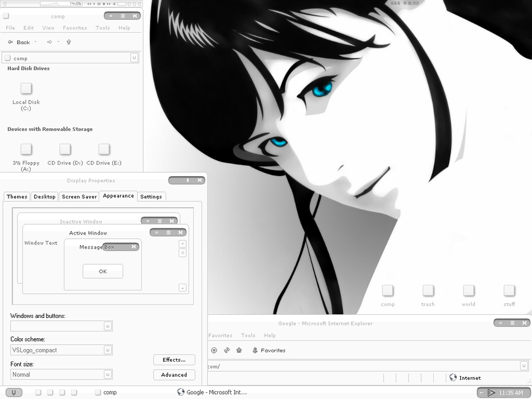532x399 pixels.
Task: Click the Home icon in Internet Explorer toolbar
Action: [x=239, y=350]
